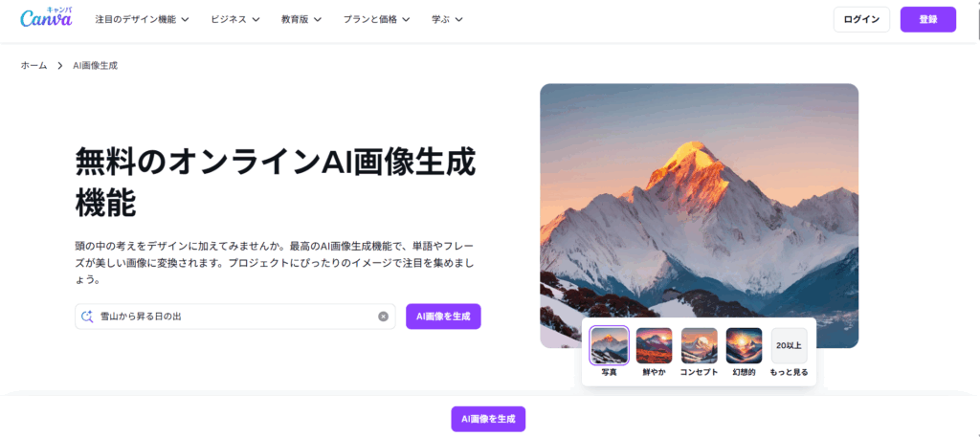Click the ログイン button
Screen dimensions: 980x437
click(x=861, y=19)
